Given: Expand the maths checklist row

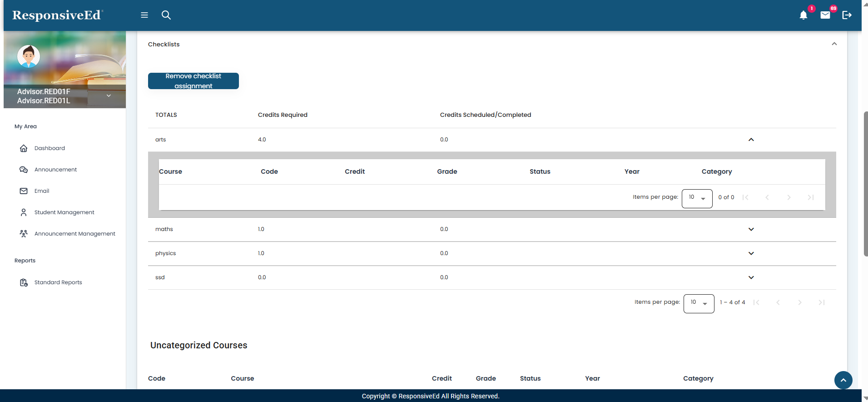Looking at the screenshot, I should (751, 229).
